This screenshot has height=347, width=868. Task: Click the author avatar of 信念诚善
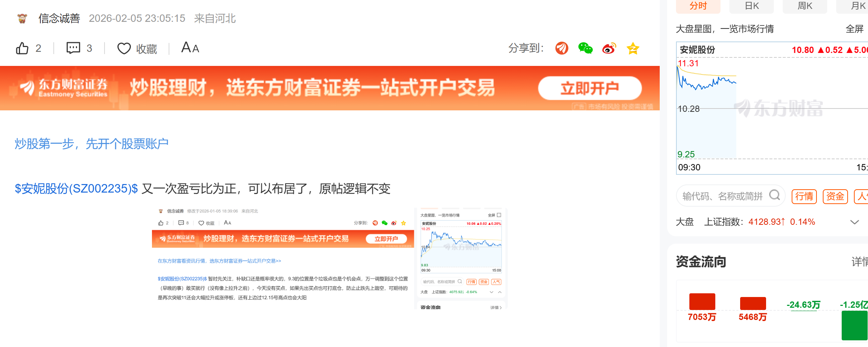click(22, 19)
